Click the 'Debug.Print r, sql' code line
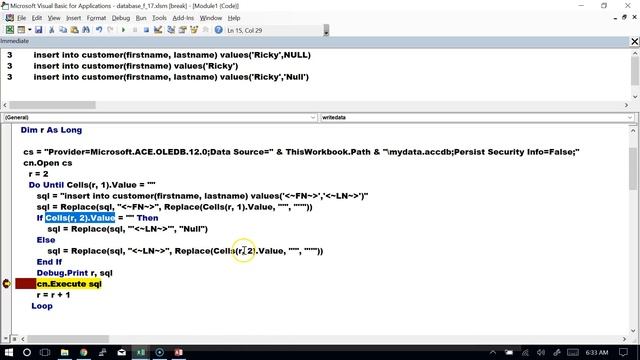Screen dimensions: 640x360 75,273
